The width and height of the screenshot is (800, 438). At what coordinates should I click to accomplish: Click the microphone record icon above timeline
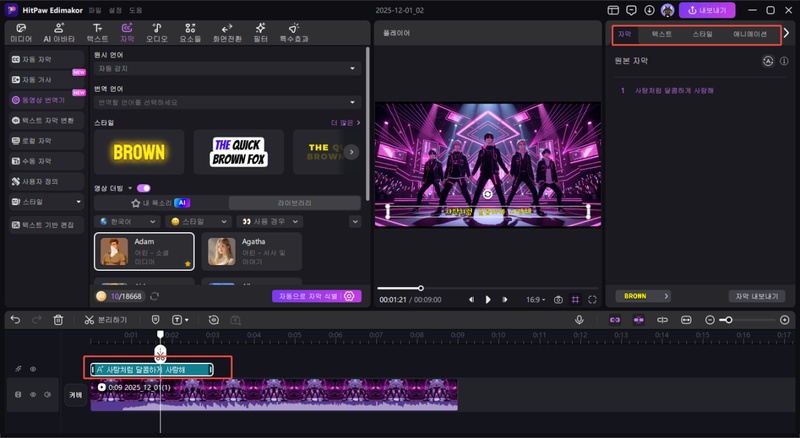(x=579, y=320)
